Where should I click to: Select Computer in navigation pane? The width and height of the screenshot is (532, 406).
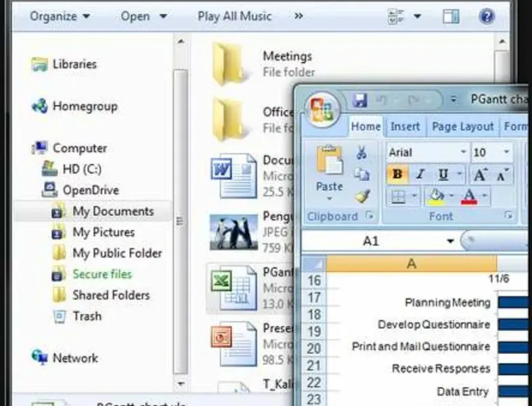(x=70, y=148)
